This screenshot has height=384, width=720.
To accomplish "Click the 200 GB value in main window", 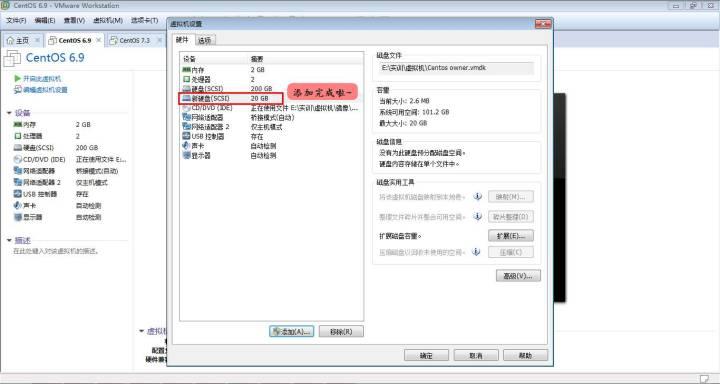I will (87, 148).
